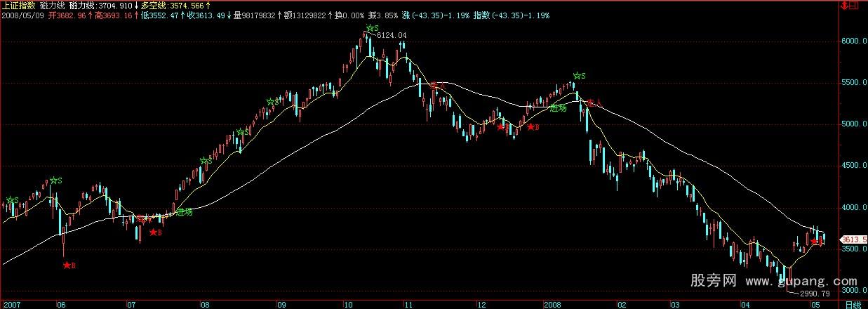
Task: Click the green S star at the January 2008 high
Action: point(576,76)
